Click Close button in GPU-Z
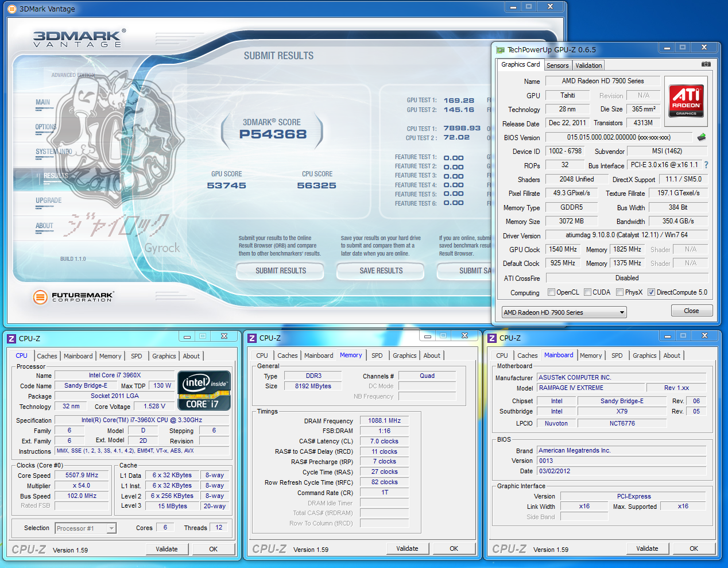The width and height of the screenshot is (728, 568). pyautogui.click(x=692, y=311)
